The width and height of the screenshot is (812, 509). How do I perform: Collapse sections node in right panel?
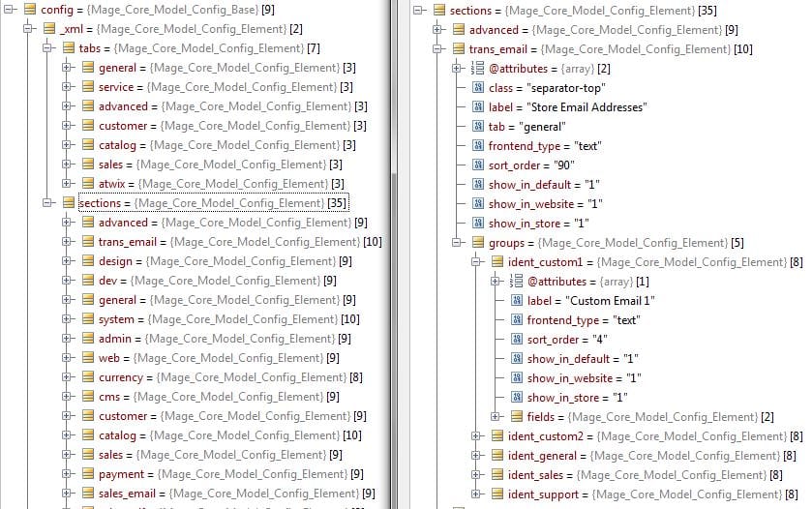click(x=418, y=10)
